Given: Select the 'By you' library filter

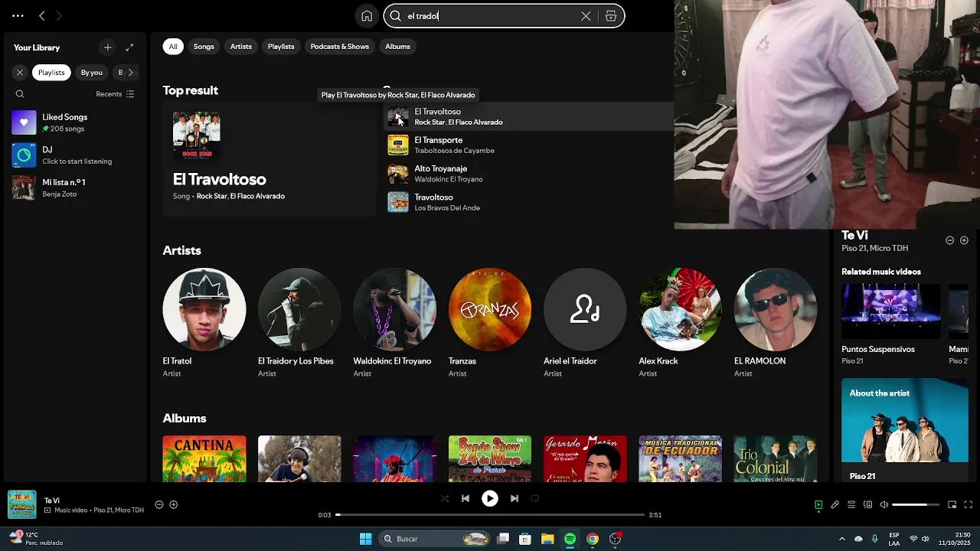Looking at the screenshot, I should point(92,73).
